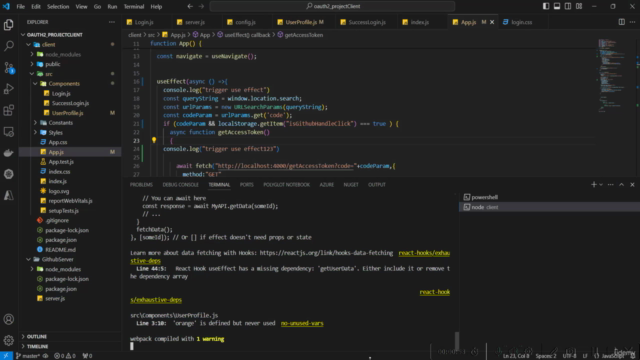640x360 pixels.
Task: Open the Output panel tab
Action: tap(377, 184)
